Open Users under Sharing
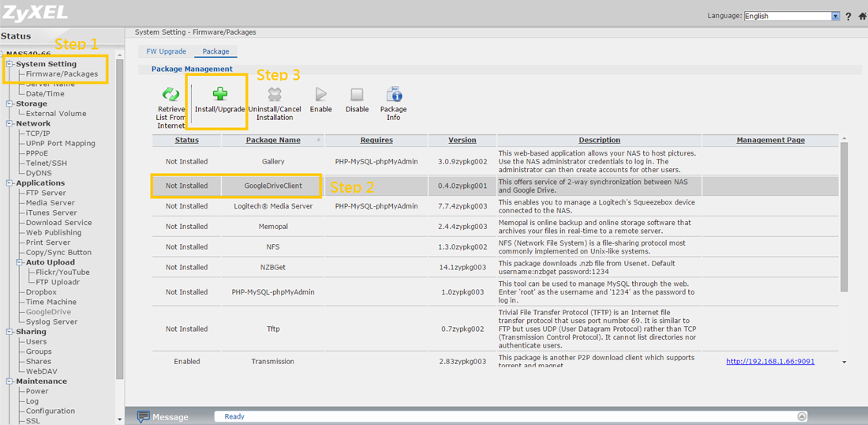 coord(36,342)
